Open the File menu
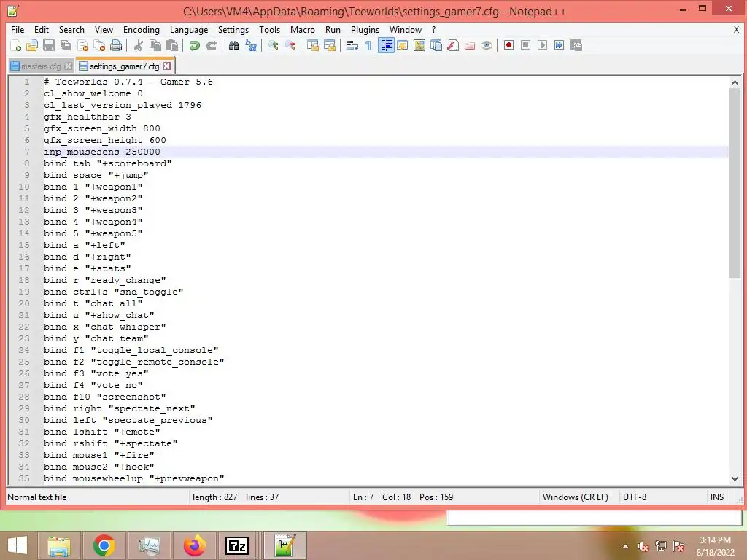The image size is (747, 560). coord(18,29)
